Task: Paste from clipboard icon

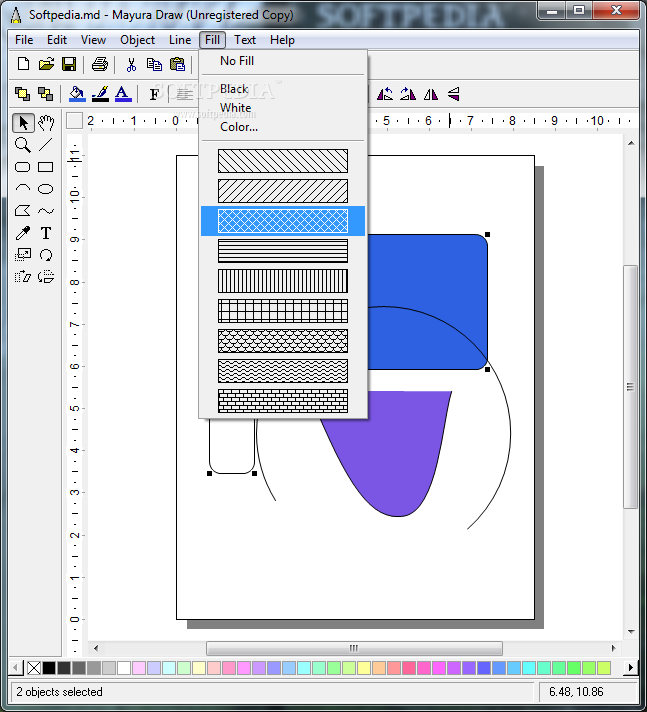Action: coord(177,64)
